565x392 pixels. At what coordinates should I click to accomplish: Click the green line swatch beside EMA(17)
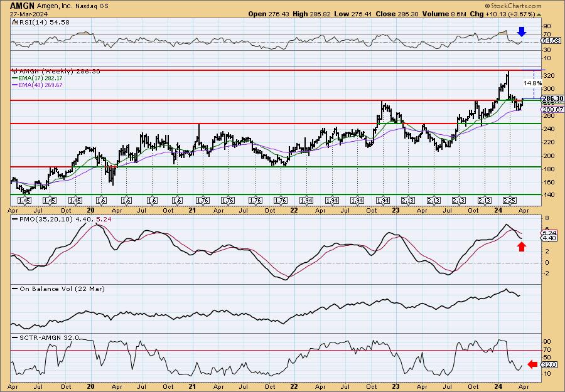(x=15, y=78)
